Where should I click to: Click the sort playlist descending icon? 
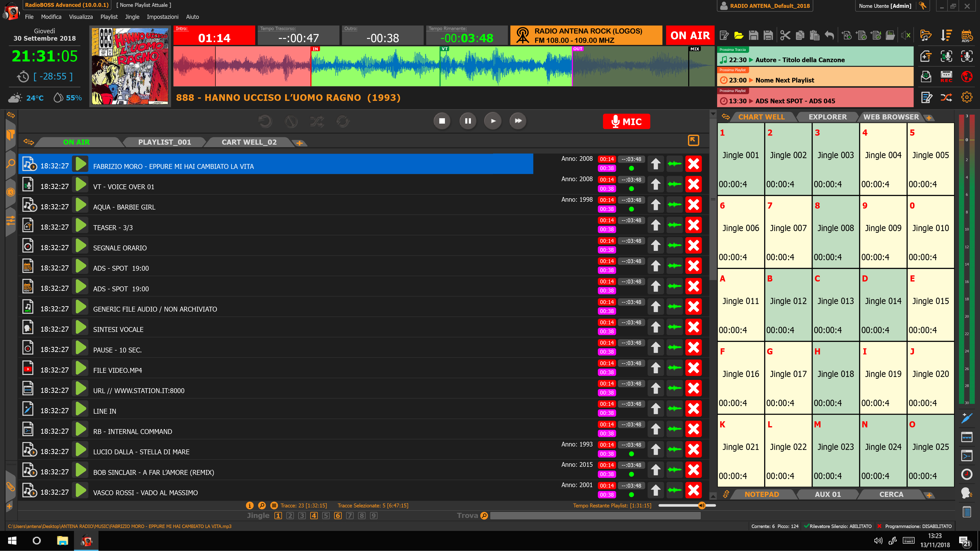pos(946,35)
